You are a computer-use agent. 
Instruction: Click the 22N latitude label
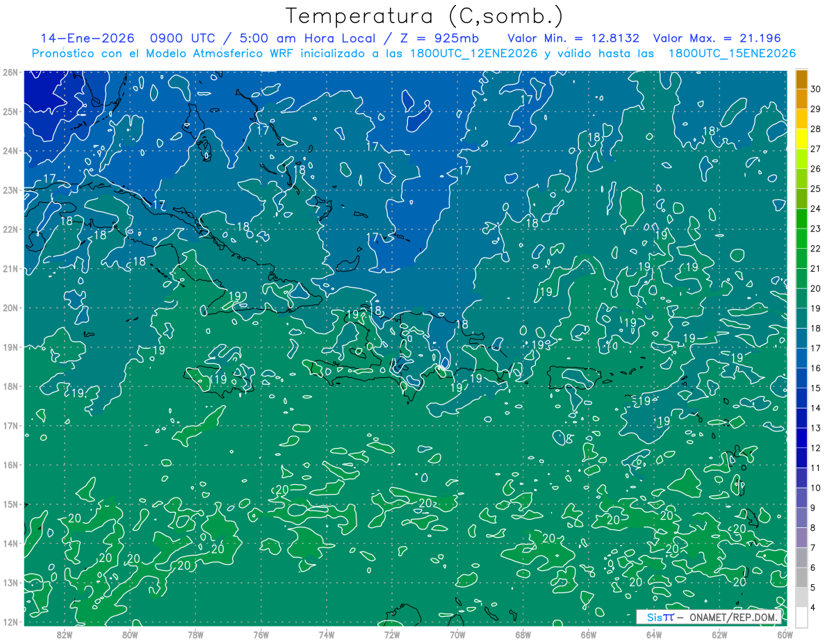10,229
